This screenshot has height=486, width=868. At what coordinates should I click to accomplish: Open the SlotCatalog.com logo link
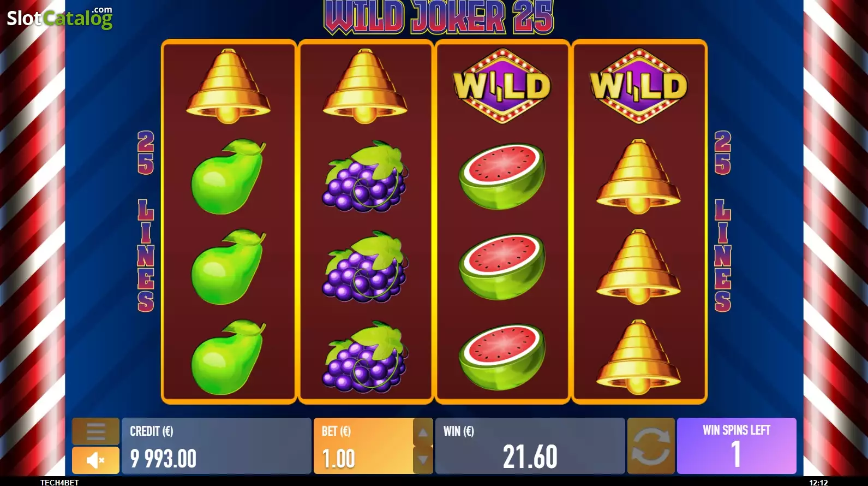(59, 17)
